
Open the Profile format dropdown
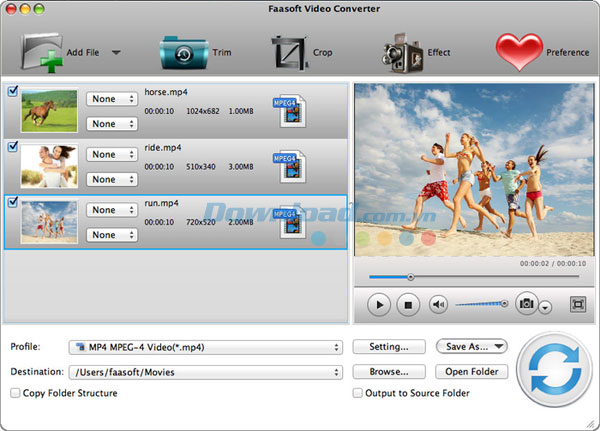[206, 347]
